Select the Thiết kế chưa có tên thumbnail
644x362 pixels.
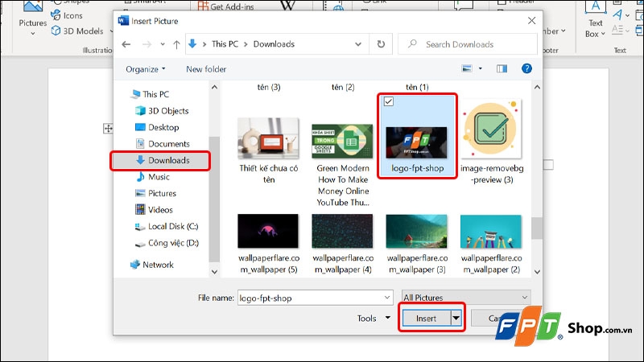[x=268, y=141]
